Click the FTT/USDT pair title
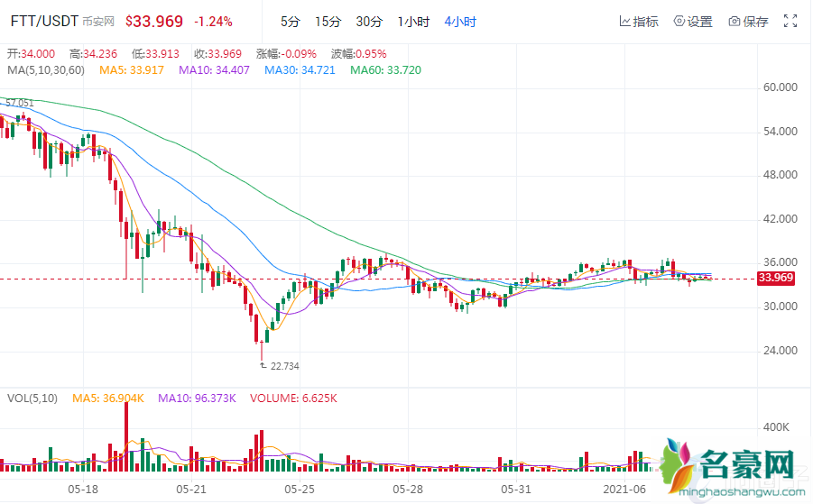813x504 pixels. point(44,21)
